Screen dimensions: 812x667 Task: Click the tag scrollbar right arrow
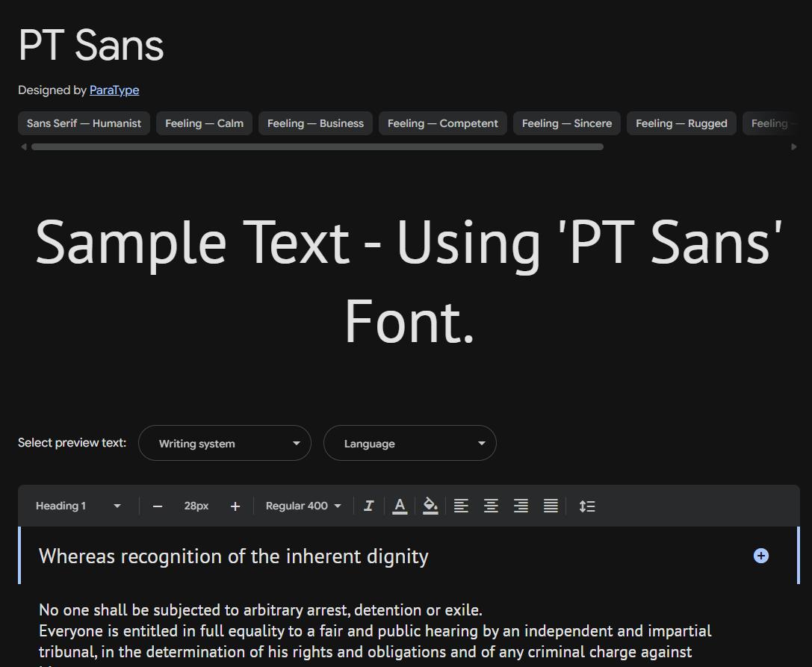pyautogui.click(x=794, y=147)
